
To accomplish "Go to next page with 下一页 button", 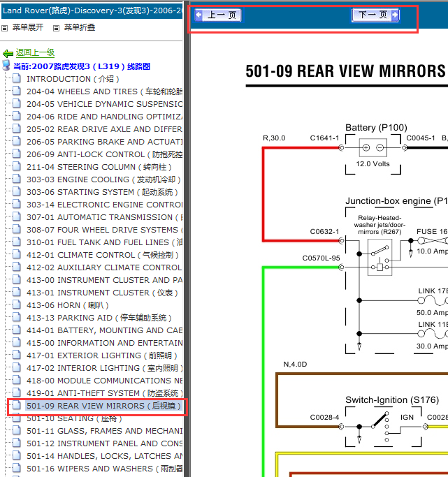I will pos(375,15).
